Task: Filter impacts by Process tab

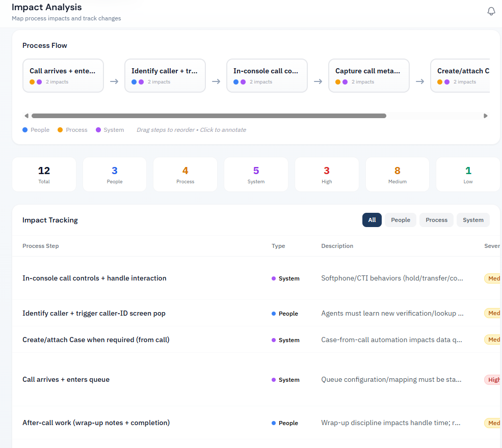Action: click(436, 220)
